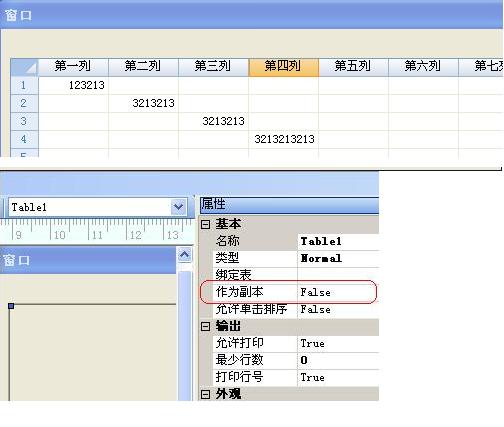Select the 第三列 column header
This screenshot has width=504, height=427.
click(x=214, y=67)
